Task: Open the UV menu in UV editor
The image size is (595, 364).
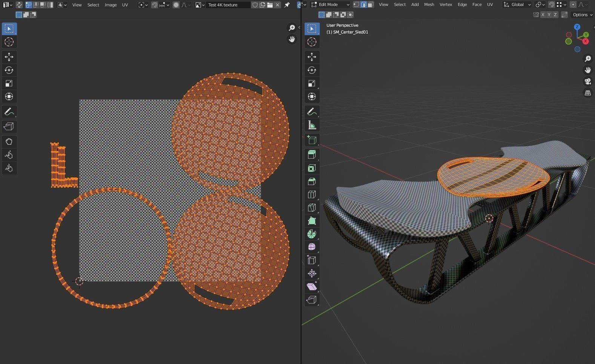Action: 125,5
